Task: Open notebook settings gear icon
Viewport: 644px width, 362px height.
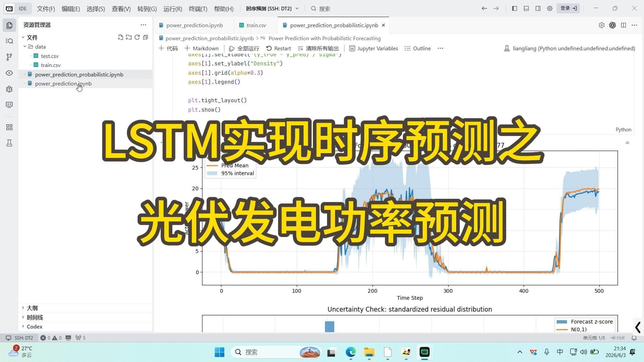Action: click(x=601, y=25)
